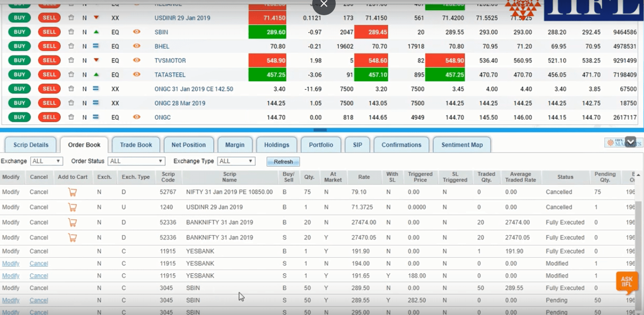Click the delete bin icon in SBIN row
The height and width of the screenshot is (315, 644).
[x=71, y=32]
